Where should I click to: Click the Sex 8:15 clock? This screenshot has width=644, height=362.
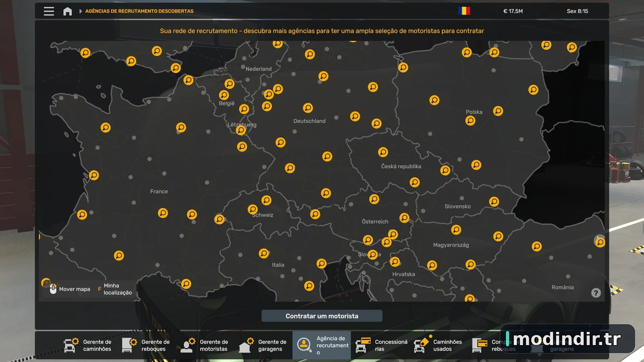click(577, 11)
